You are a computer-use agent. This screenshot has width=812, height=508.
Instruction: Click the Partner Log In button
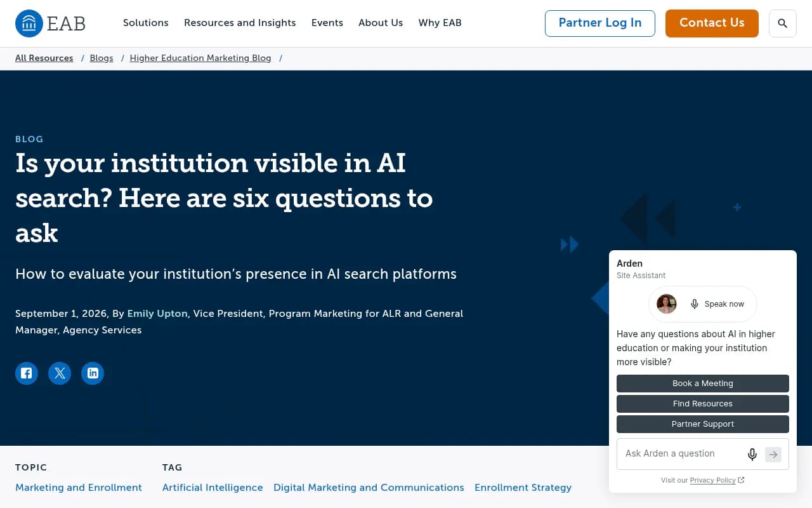click(600, 23)
